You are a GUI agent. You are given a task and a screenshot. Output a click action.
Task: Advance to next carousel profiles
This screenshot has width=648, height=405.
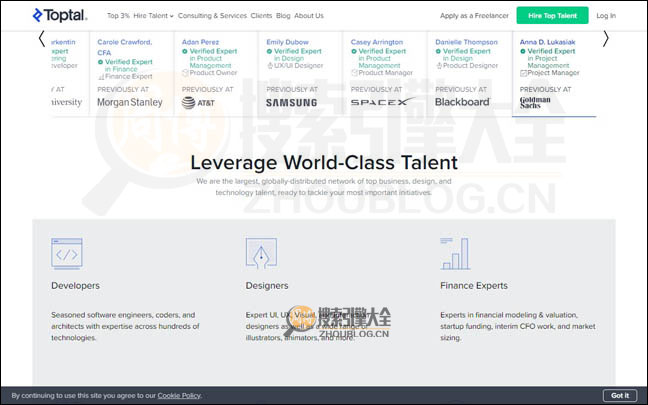[605, 39]
